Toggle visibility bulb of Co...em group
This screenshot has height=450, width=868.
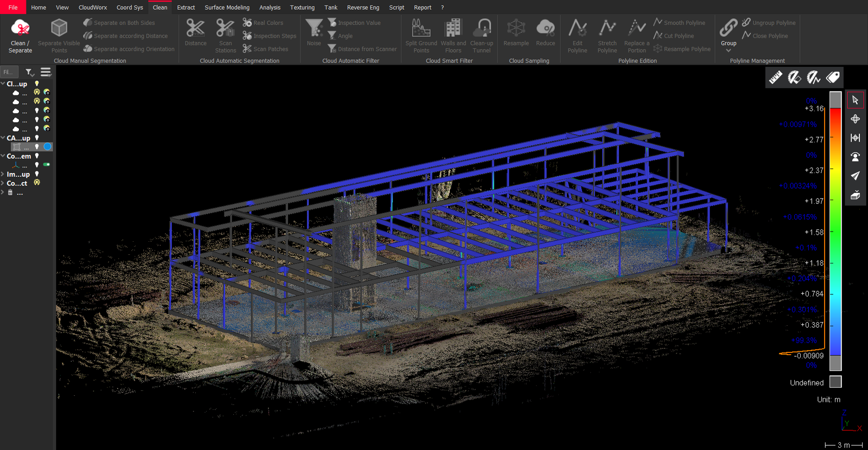37,156
